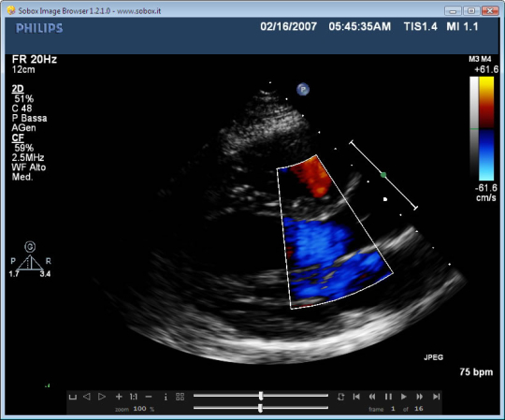Click the 75 bpm heart rate
The width and height of the screenshot is (505, 420).
[x=476, y=372]
